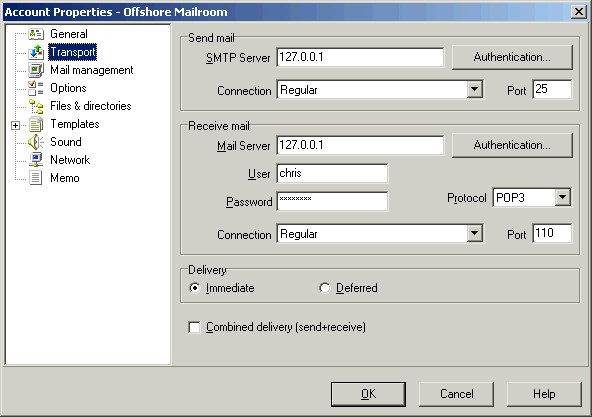Click the Network computer icon
This screenshot has height=417, width=592.
point(36,160)
